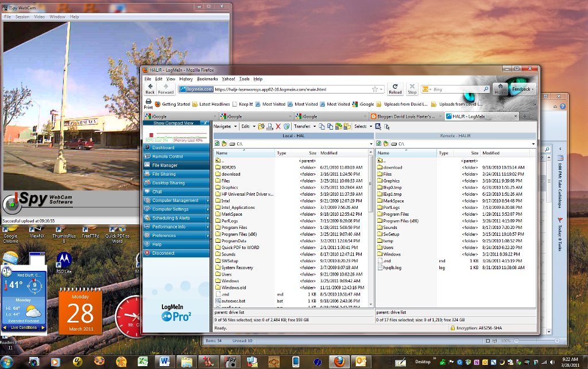
Task: Click the Windows Start orb
Action: pos(7,362)
